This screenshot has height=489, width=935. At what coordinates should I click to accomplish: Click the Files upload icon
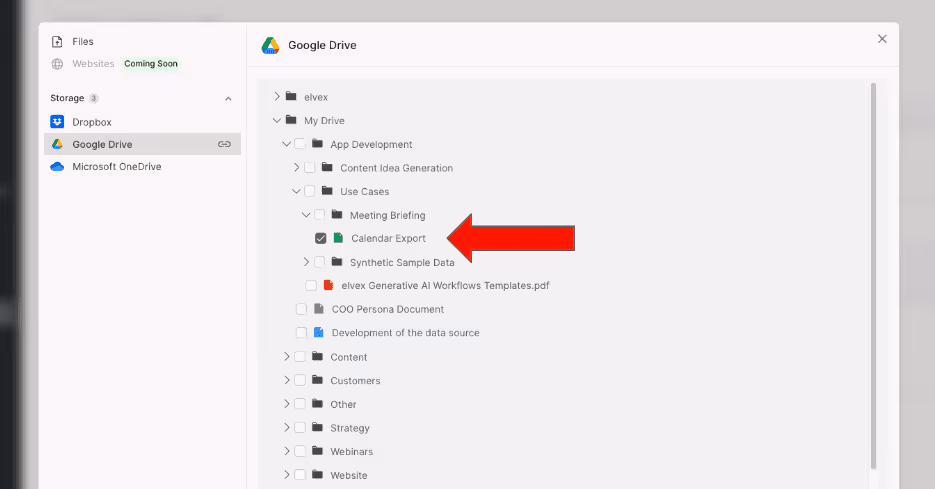(57, 42)
